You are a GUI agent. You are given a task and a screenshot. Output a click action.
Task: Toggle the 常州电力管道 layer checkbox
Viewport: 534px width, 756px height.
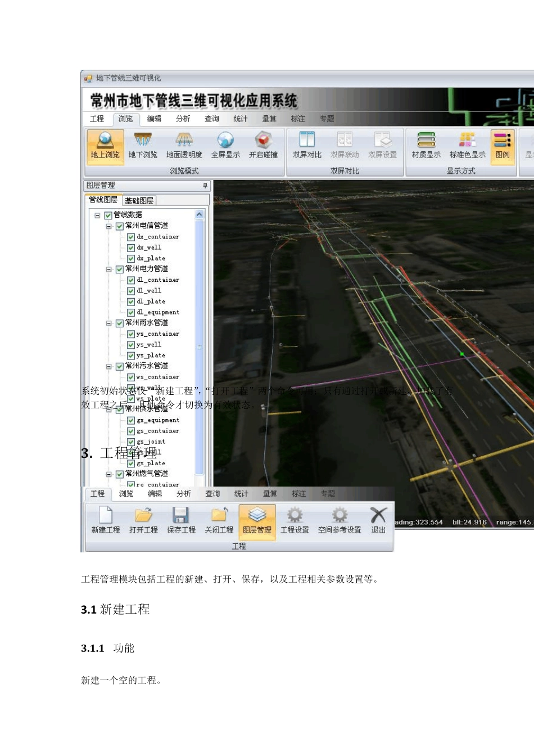[120, 269]
